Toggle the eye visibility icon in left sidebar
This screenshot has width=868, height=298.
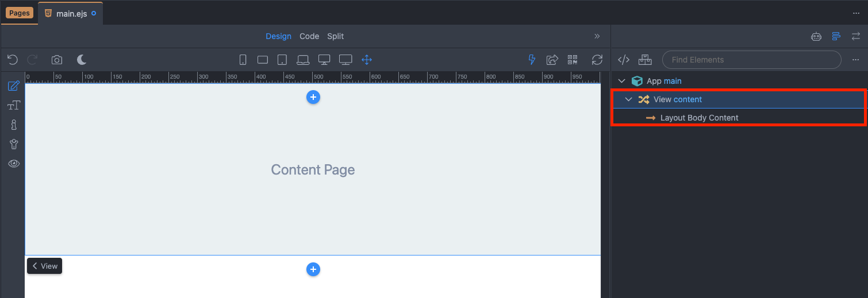point(14,164)
